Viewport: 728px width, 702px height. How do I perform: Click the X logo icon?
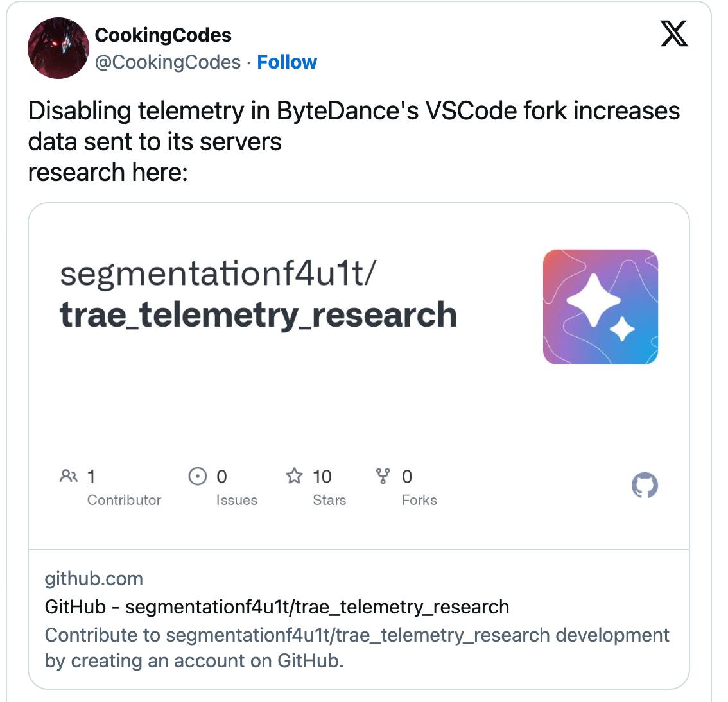click(x=673, y=33)
